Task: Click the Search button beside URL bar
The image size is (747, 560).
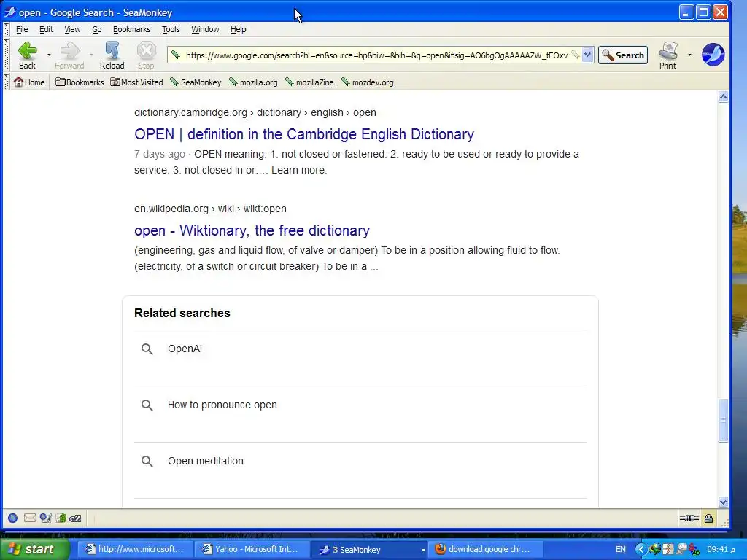Action: click(x=623, y=55)
